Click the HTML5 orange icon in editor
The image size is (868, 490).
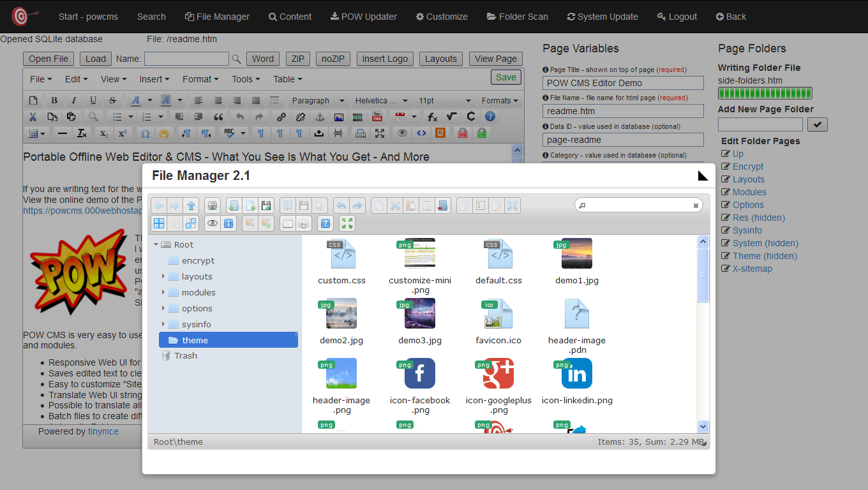pos(440,133)
